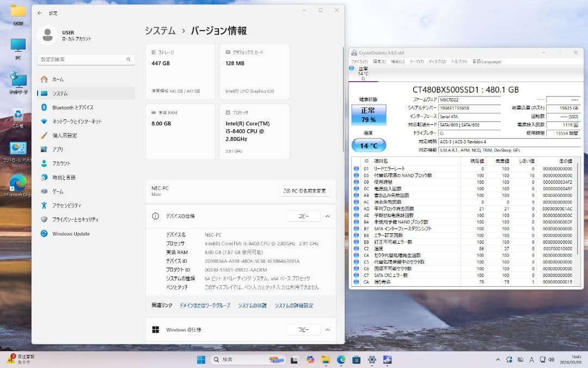
Task: Click the USER folder desktop icon
Action: [18, 14]
